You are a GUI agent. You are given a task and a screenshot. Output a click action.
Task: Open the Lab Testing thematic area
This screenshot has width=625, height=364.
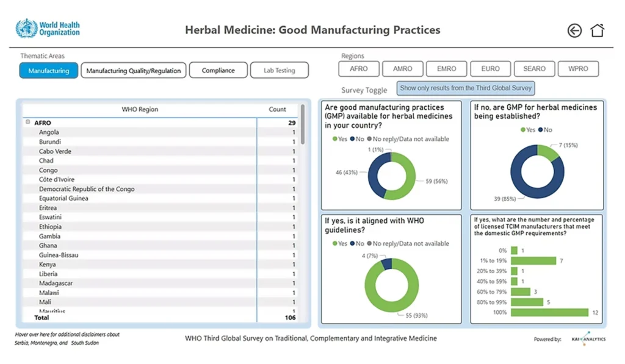tap(279, 70)
